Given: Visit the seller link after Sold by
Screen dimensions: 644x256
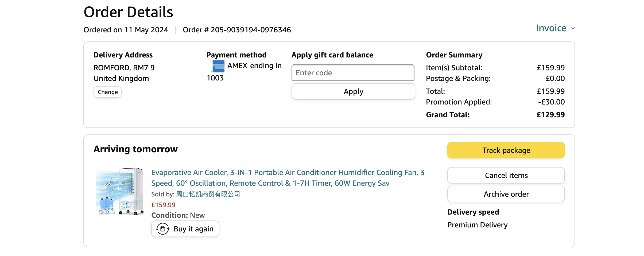Looking at the screenshot, I should click(x=208, y=194).
